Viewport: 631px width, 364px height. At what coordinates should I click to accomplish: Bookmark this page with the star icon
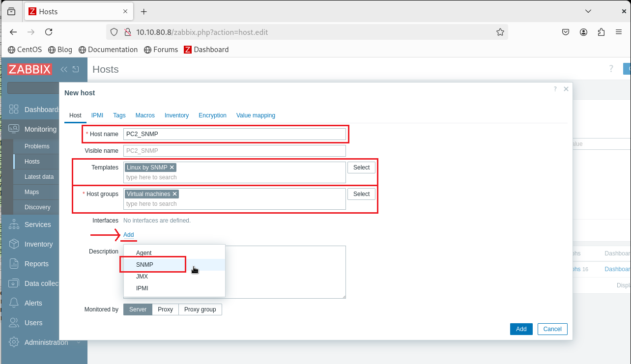coord(500,32)
